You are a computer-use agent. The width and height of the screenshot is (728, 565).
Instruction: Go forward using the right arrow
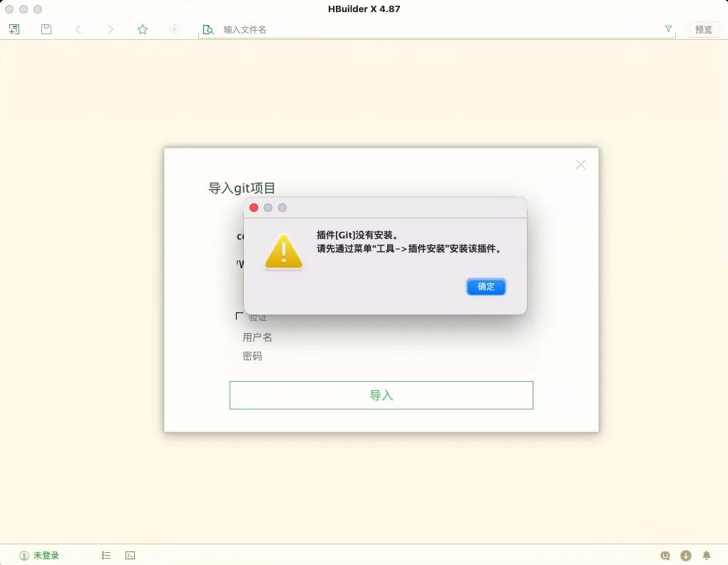110,29
